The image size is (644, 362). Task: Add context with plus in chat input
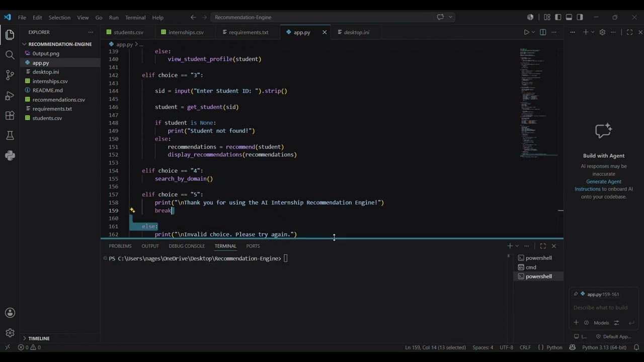click(x=576, y=323)
